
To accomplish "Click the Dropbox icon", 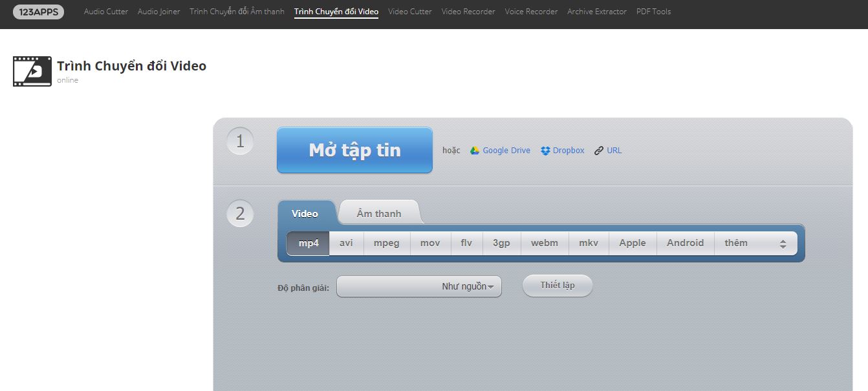I will pos(545,151).
